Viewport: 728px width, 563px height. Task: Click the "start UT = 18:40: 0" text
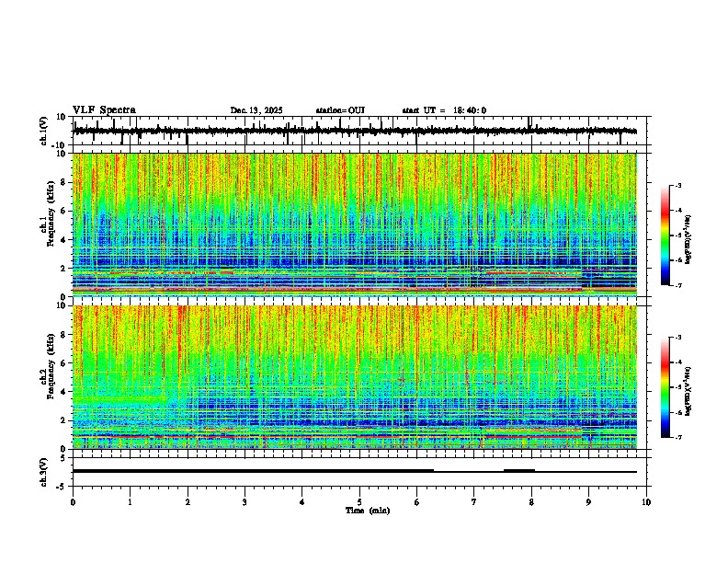(x=444, y=110)
